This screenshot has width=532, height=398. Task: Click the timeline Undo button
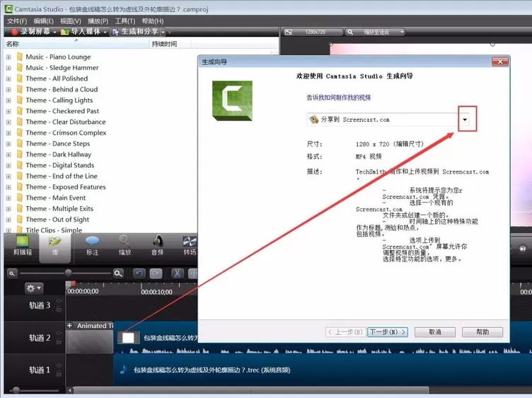tap(139, 273)
